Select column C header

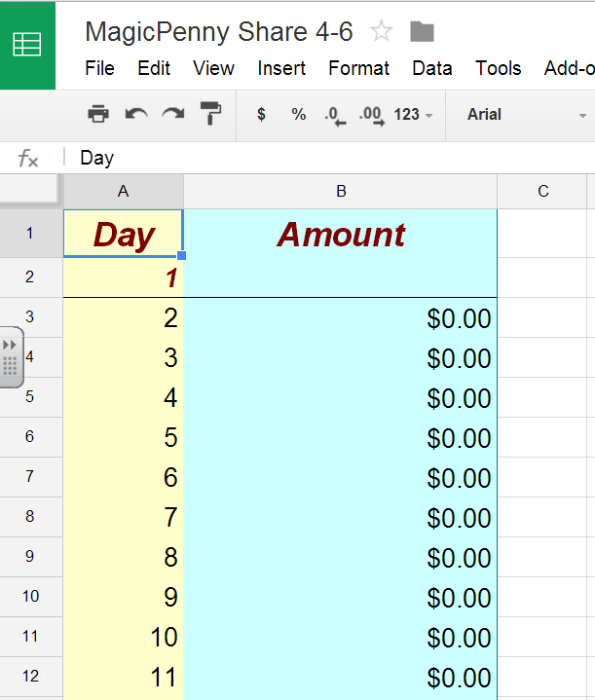tap(542, 192)
